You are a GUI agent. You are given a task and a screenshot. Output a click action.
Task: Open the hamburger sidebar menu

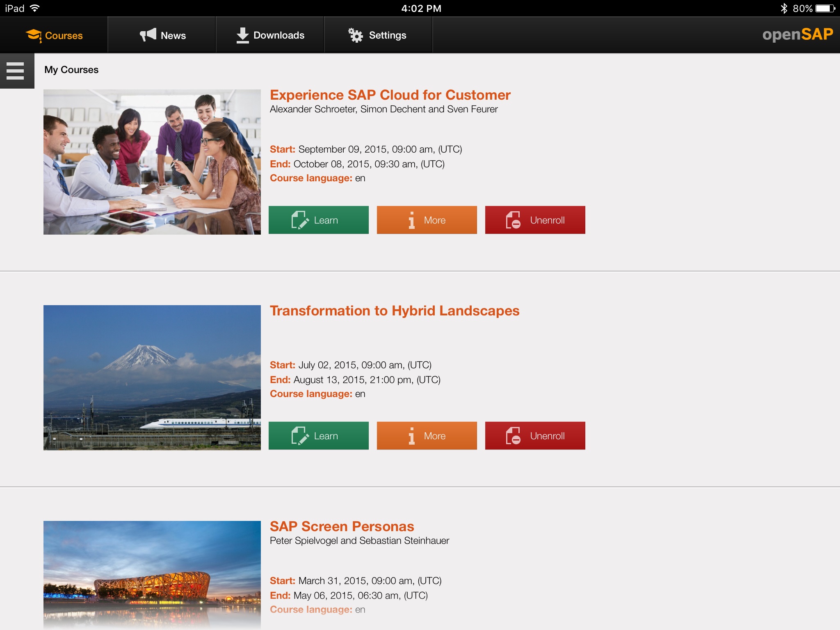coord(16,71)
